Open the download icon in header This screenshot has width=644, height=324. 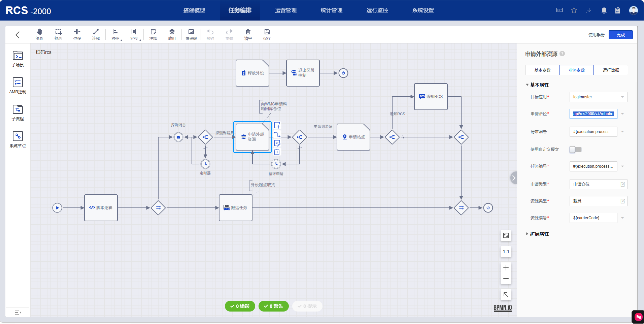(x=589, y=10)
